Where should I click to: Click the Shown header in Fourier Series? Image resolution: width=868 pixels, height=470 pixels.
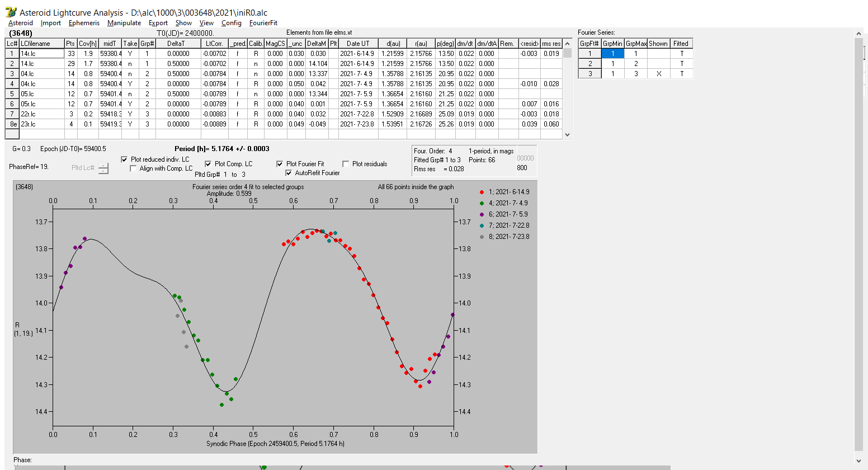coord(658,44)
